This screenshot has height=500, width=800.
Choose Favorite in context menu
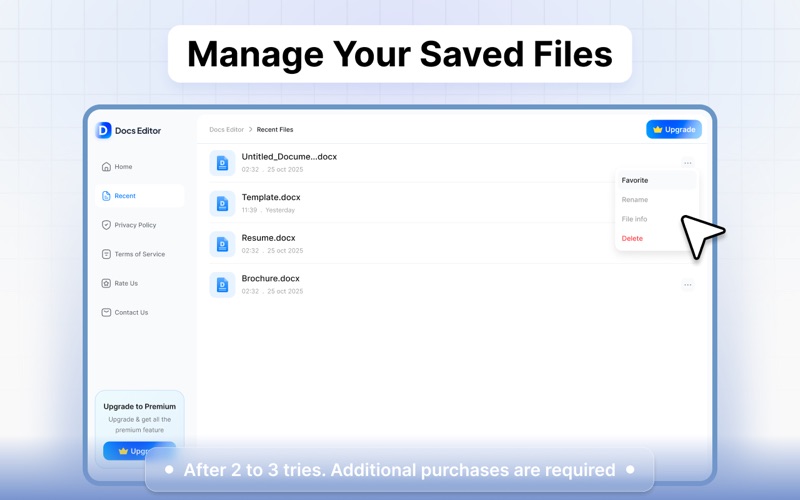point(657,181)
